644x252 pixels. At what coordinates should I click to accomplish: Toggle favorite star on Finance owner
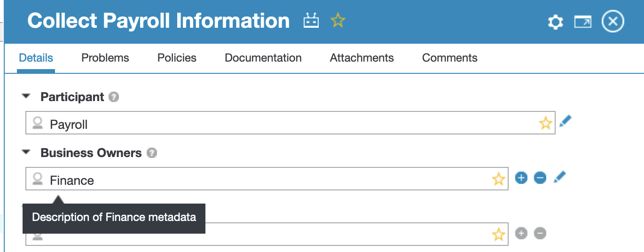pos(498,179)
